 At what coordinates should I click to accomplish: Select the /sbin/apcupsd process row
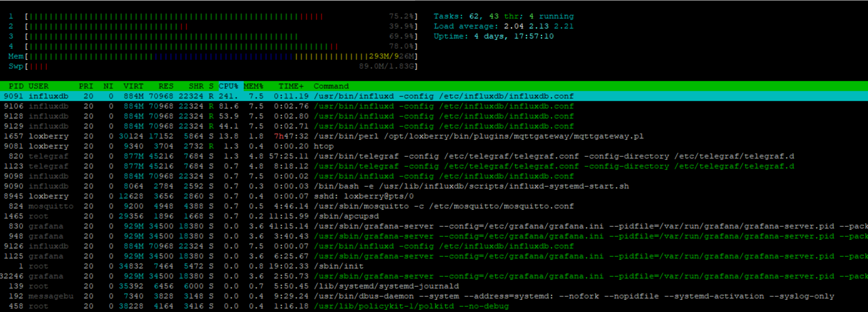(434, 216)
